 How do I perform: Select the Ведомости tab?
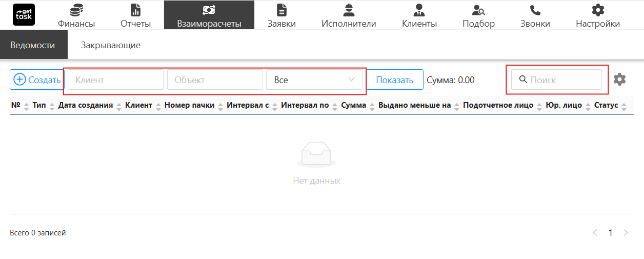coord(32,45)
